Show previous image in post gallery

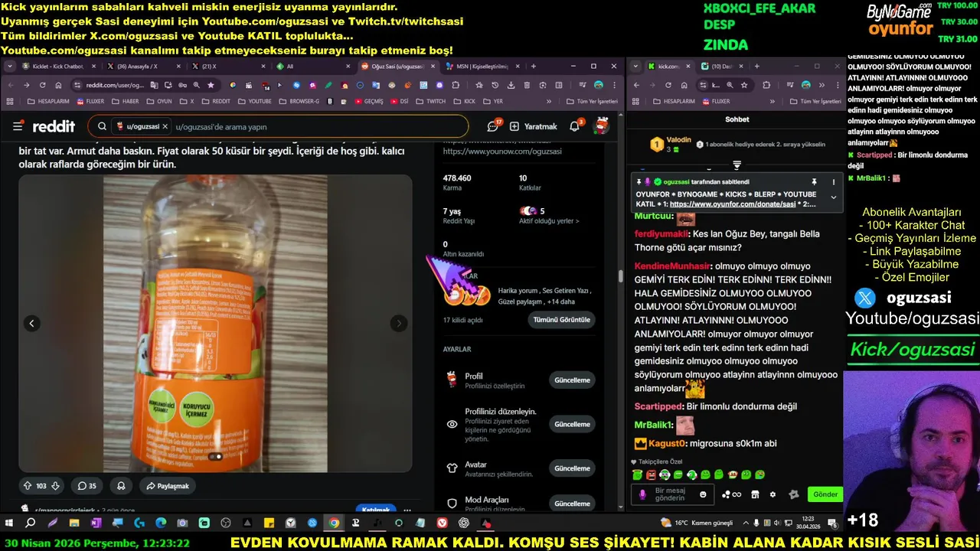[32, 323]
